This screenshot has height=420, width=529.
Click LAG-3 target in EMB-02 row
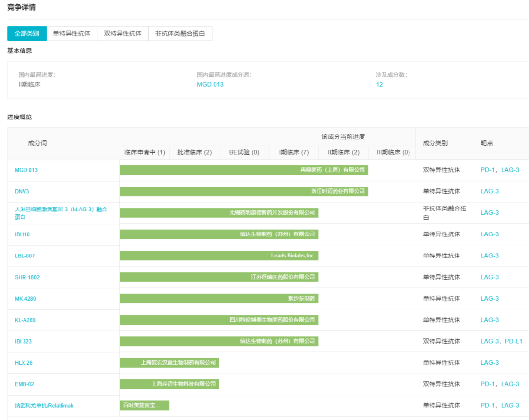(510, 384)
